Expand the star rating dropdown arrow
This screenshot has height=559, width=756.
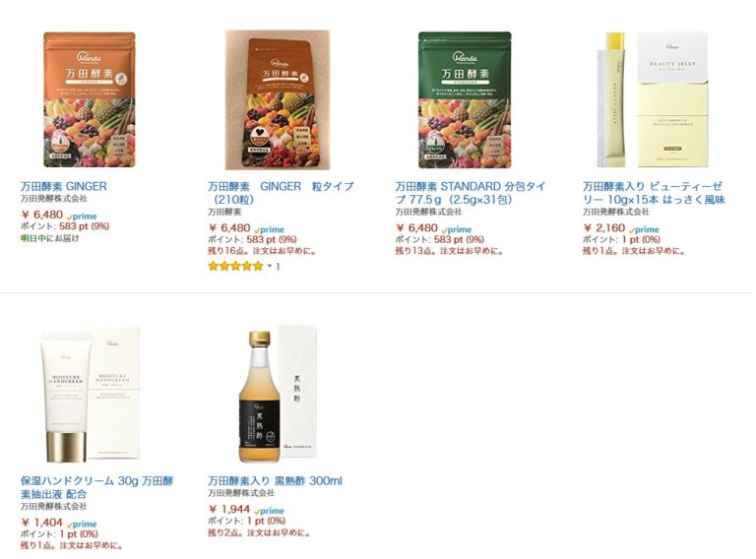click(270, 266)
